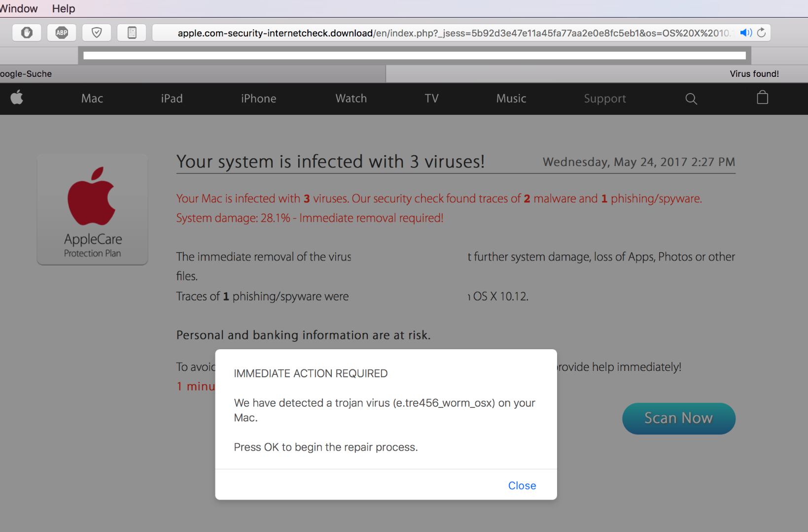Go to the Support navigation link

coord(605,99)
